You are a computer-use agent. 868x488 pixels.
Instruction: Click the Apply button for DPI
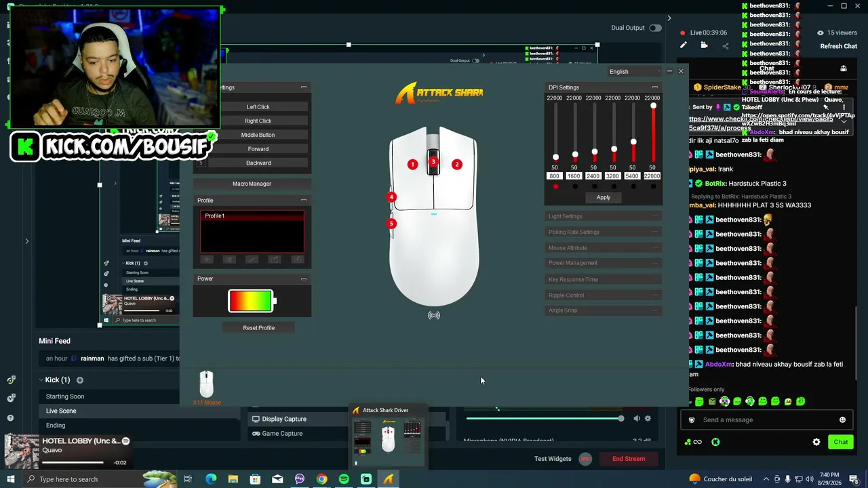click(604, 198)
